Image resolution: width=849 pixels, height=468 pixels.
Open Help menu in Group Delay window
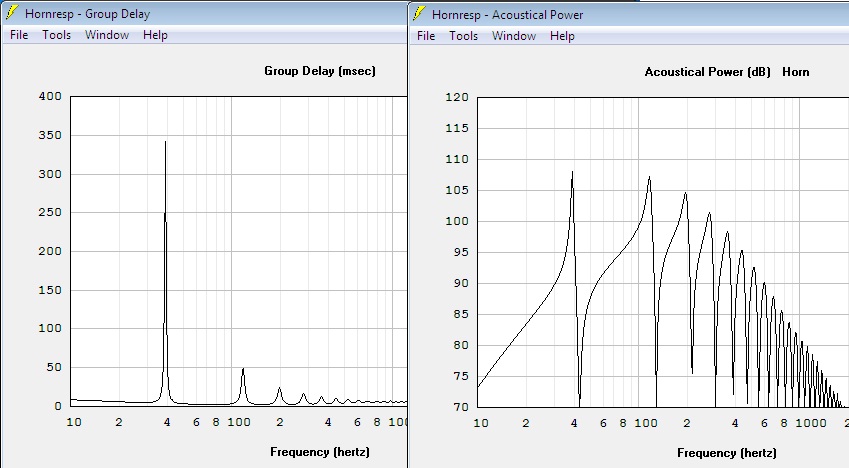[155, 35]
